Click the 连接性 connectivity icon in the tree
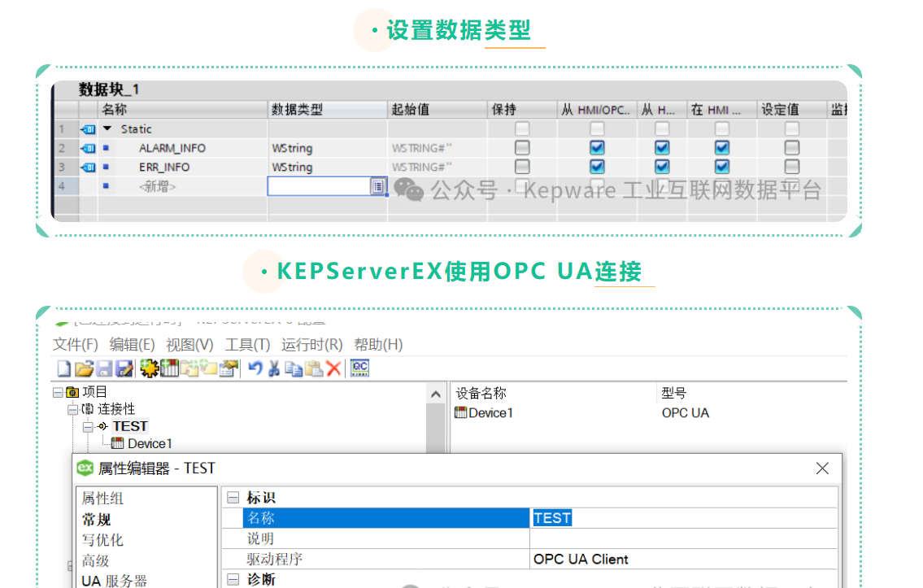923x588 pixels. click(x=87, y=409)
